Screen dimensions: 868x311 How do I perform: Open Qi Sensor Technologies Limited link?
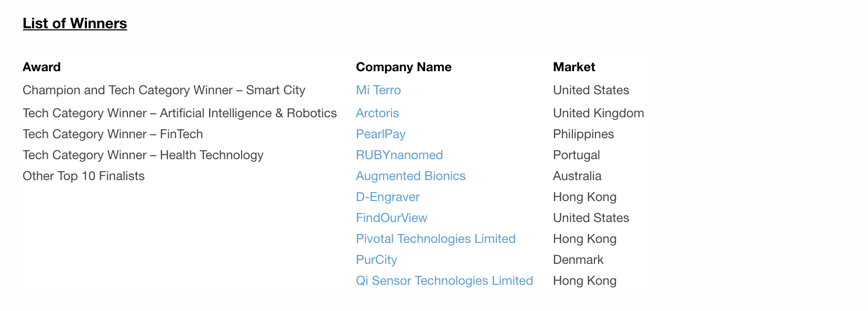(444, 281)
